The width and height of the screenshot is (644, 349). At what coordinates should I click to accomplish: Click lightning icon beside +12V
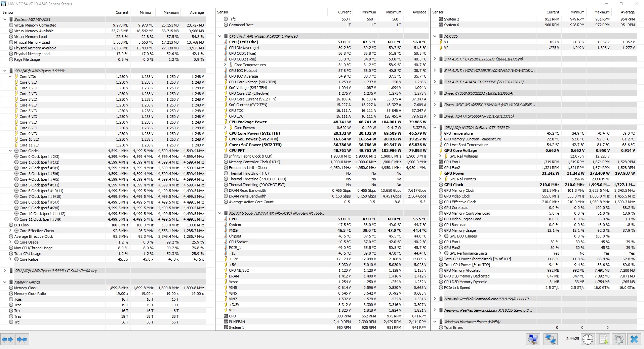[226, 259]
